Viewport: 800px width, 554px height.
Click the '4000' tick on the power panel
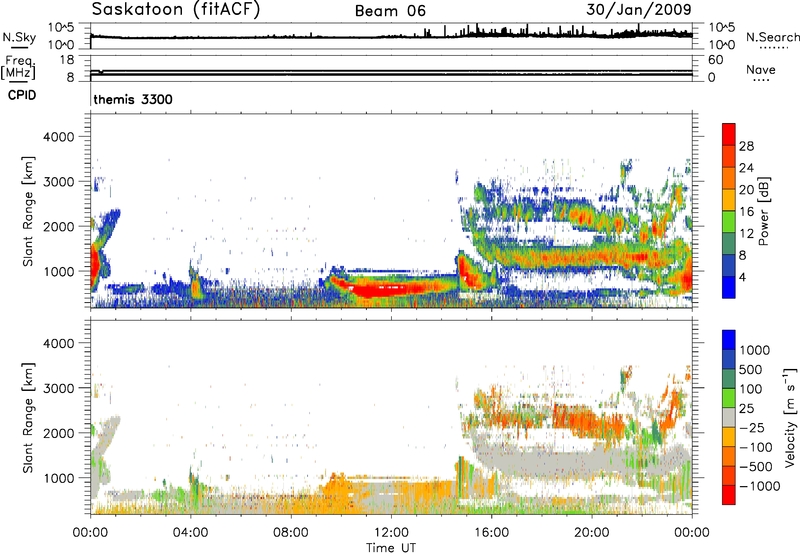(x=58, y=137)
